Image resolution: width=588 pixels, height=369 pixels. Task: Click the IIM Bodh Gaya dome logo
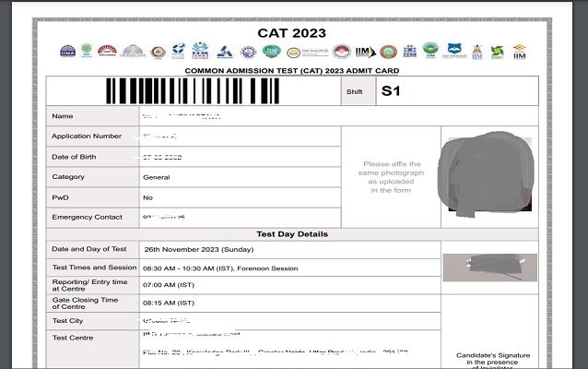click(133, 51)
